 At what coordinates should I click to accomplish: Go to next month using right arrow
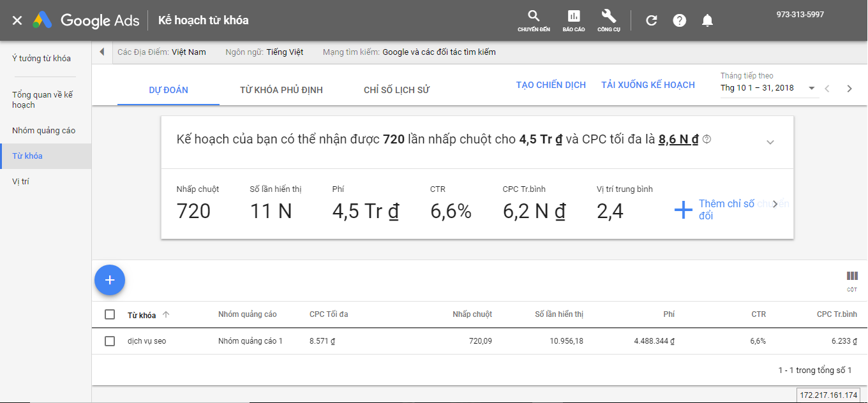tap(849, 89)
